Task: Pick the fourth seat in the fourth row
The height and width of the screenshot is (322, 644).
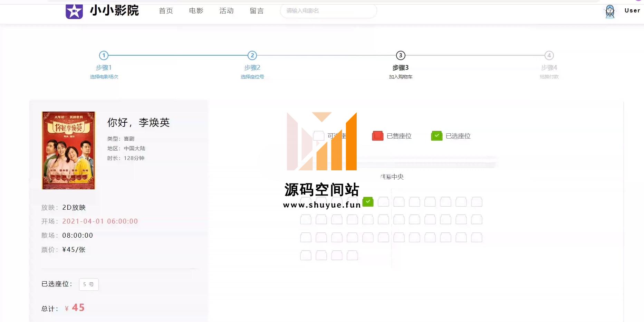Action: tap(352, 255)
